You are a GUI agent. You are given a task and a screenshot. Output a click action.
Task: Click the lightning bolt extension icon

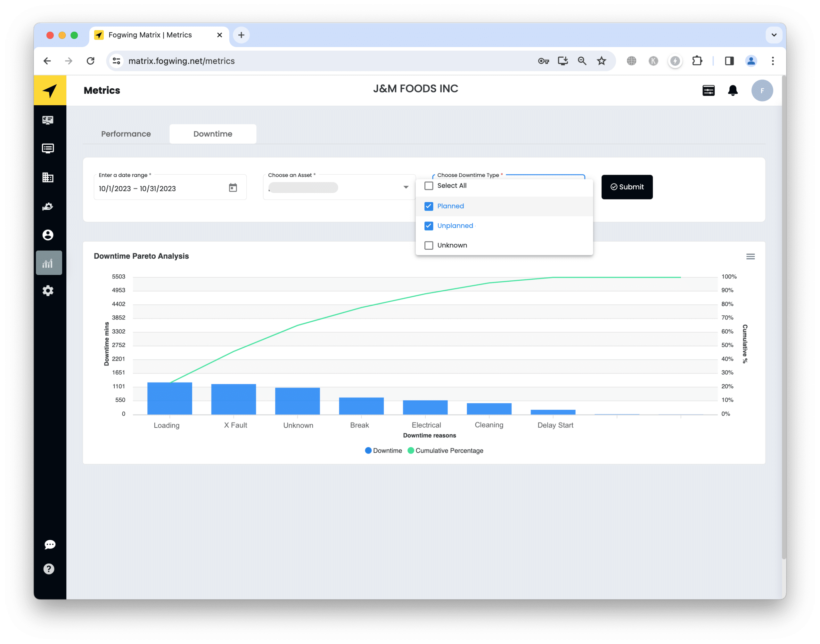[x=675, y=61]
